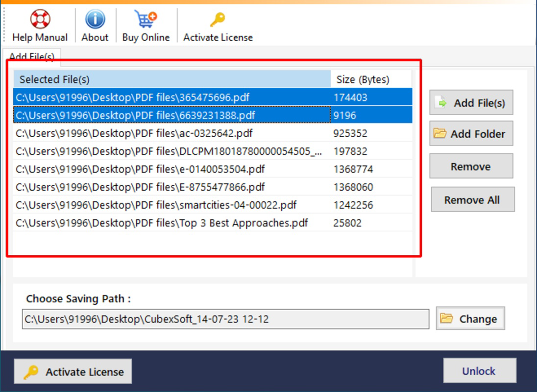
Task: Select Top 3 Best Approaches.pdf row
Action: tap(213, 223)
